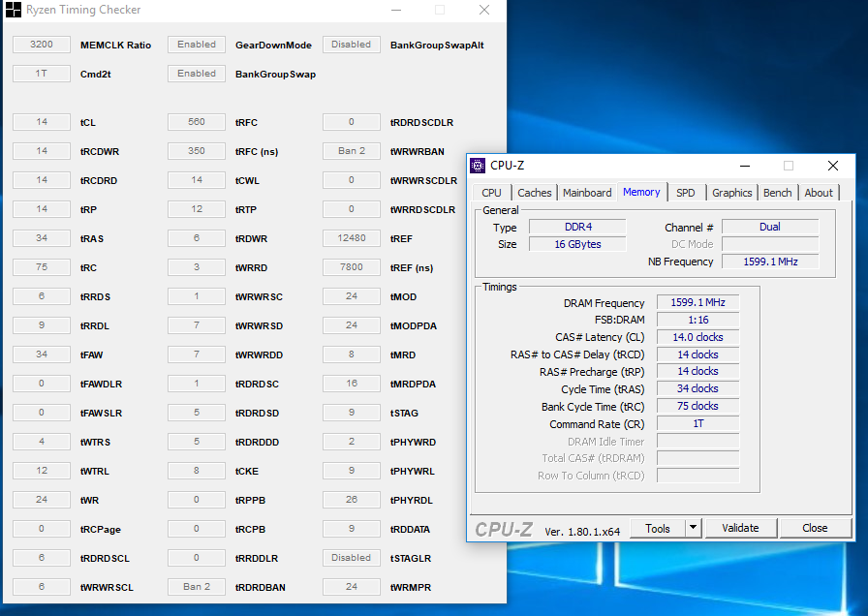Open the Bench tab in CPU-Z

point(777,193)
